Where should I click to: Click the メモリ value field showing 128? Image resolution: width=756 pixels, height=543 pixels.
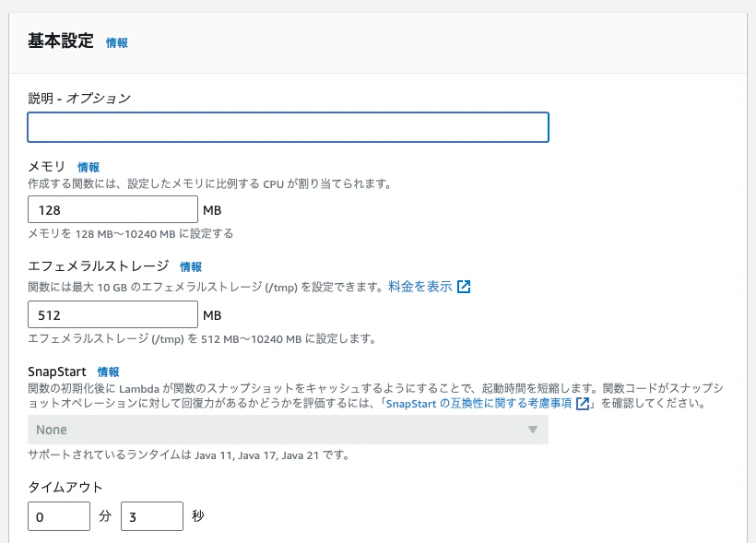[111, 209]
